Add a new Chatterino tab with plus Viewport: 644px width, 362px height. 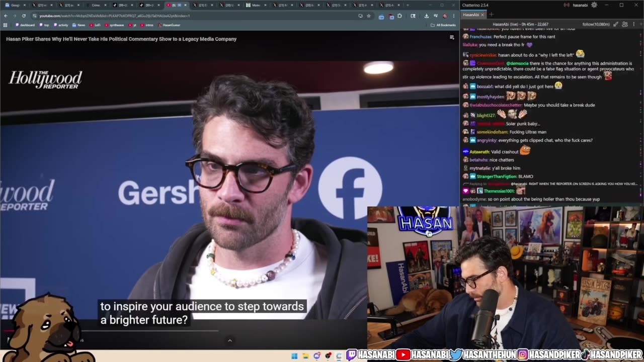491,15
